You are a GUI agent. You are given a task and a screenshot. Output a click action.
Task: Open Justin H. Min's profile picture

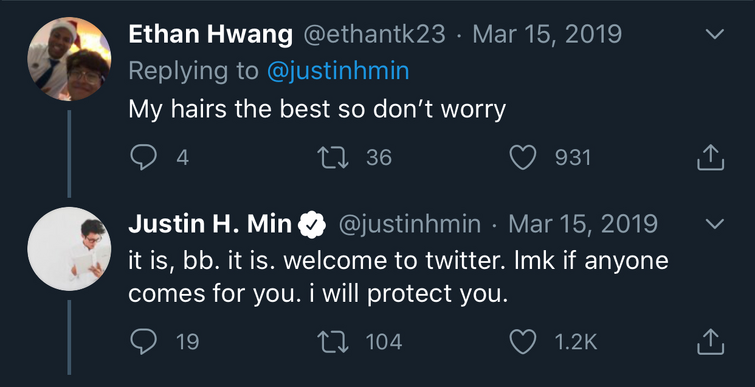tap(69, 249)
